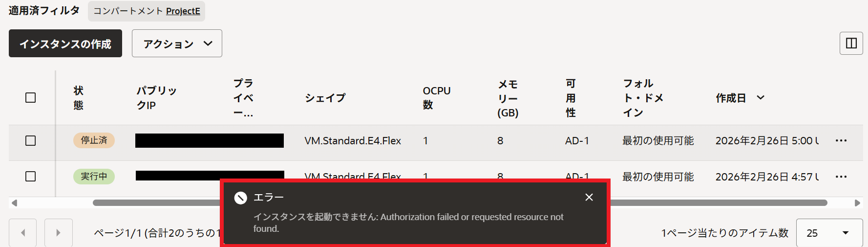This screenshot has width=868, height=247.
Task: Expand the アクション dropdown
Action: [x=177, y=44]
